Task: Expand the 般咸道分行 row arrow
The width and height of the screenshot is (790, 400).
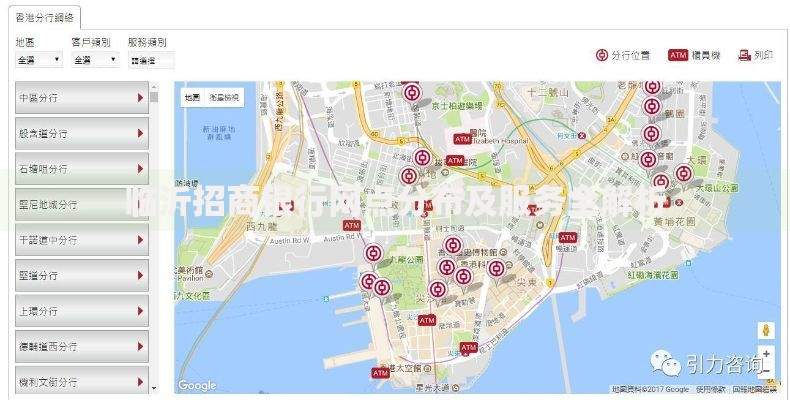Action: coord(141,134)
